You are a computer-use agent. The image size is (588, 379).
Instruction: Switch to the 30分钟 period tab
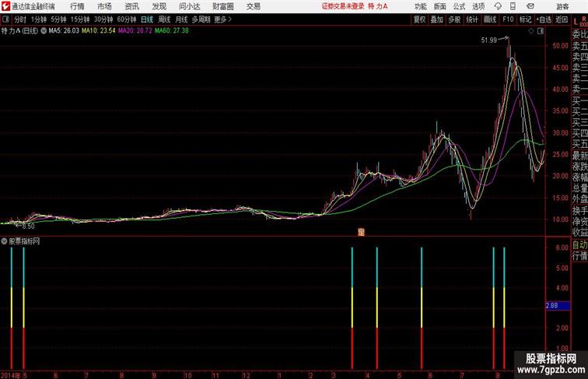coord(103,19)
